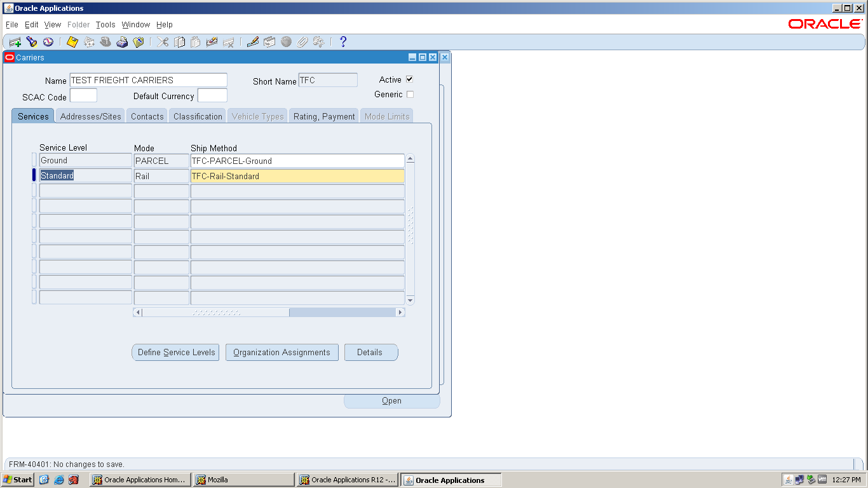
Task: Open the Window menu
Action: tap(136, 25)
